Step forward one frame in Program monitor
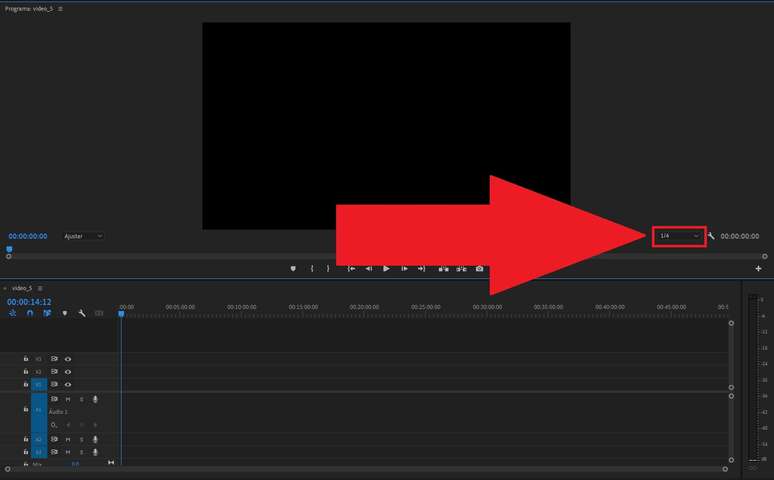774x480 pixels. [x=404, y=269]
